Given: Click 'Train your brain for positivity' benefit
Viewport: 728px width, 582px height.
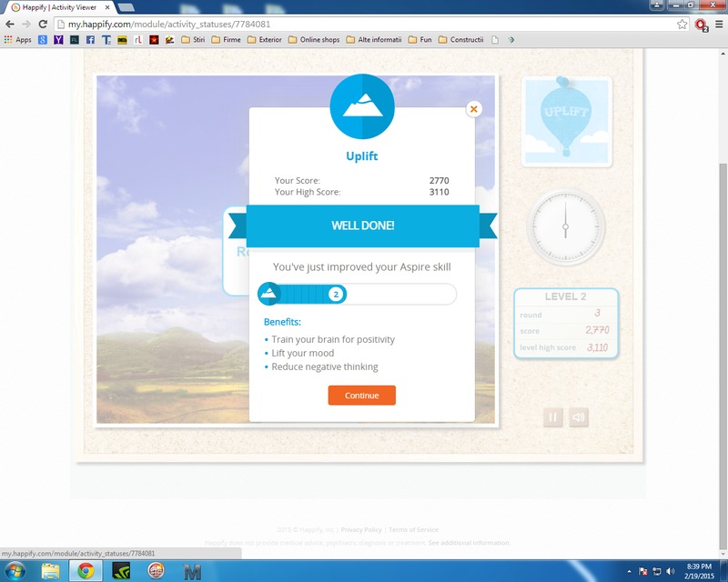Looking at the screenshot, I should click(333, 340).
